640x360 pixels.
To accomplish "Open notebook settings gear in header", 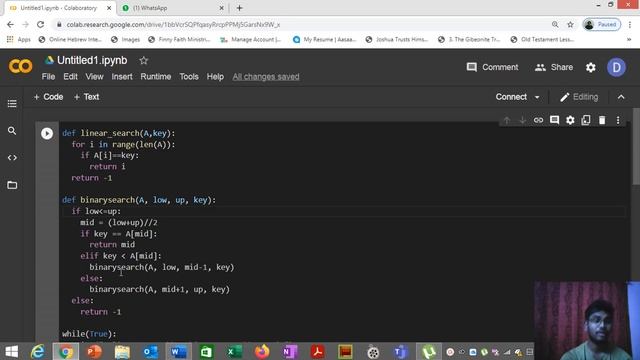I will (591, 67).
